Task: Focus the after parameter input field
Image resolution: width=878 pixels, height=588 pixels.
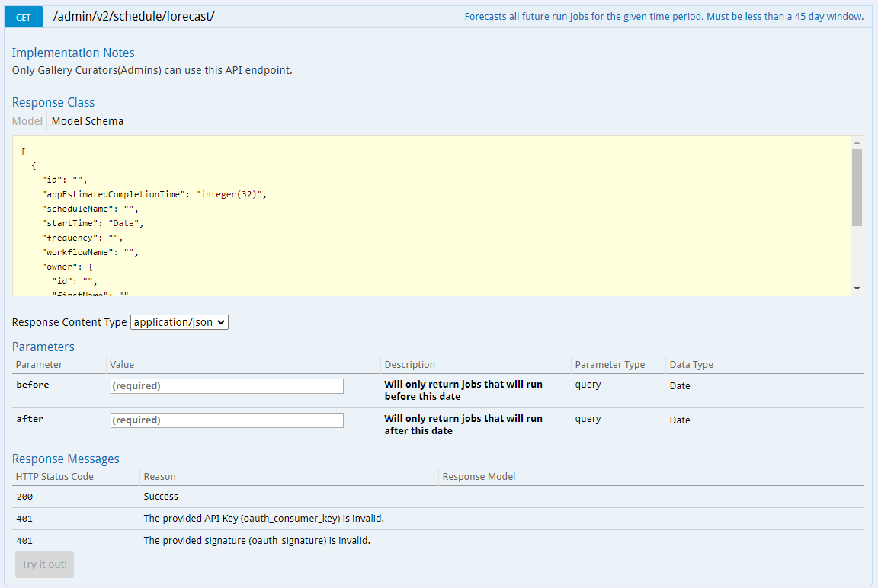Action: pos(226,420)
